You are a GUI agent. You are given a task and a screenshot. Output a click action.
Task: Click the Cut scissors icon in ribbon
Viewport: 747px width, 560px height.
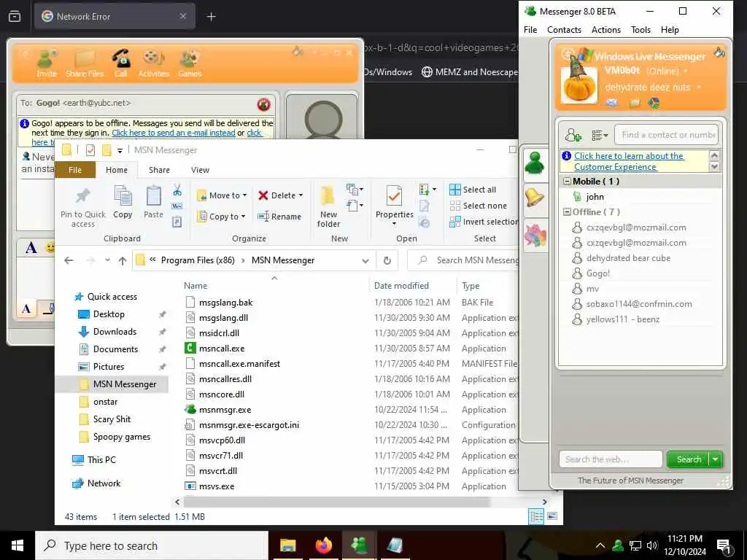tap(177, 190)
